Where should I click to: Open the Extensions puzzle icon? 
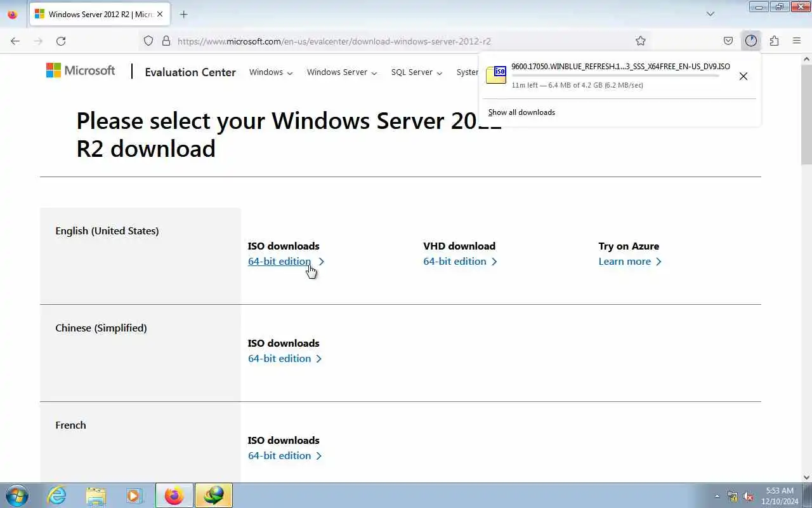774,41
